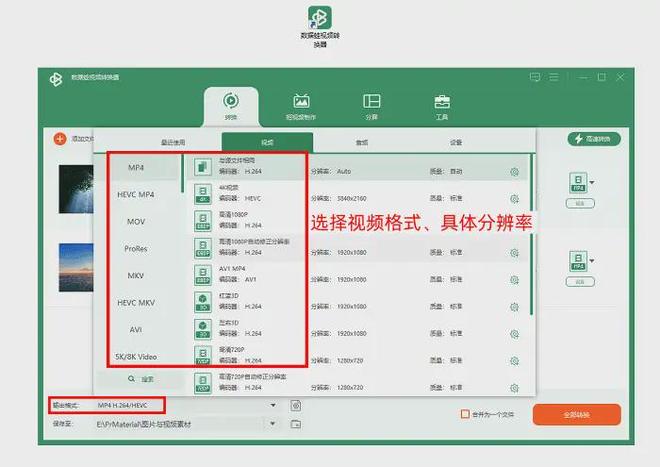This screenshot has height=467, width=660.
Task: Select the 720P auto-correct preset icon
Action: coord(203,383)
